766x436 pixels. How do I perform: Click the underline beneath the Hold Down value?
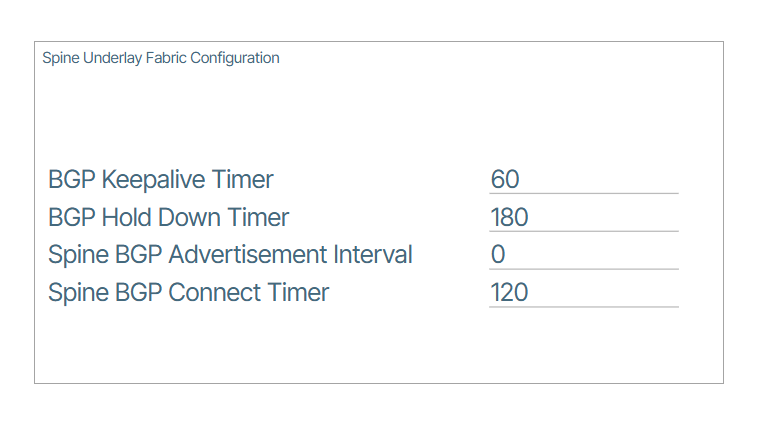(583, 231)
